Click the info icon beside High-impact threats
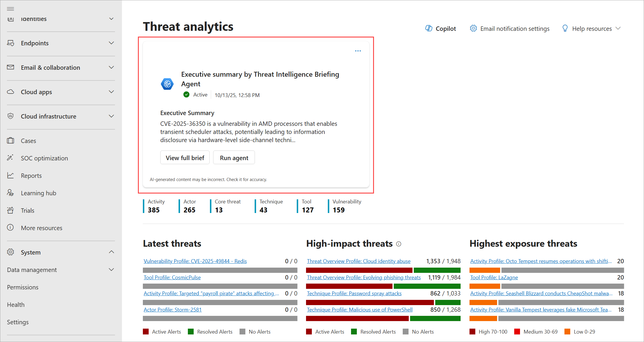Image resolution: width=644 pixels, height=342 pixels. pos(399,244)
